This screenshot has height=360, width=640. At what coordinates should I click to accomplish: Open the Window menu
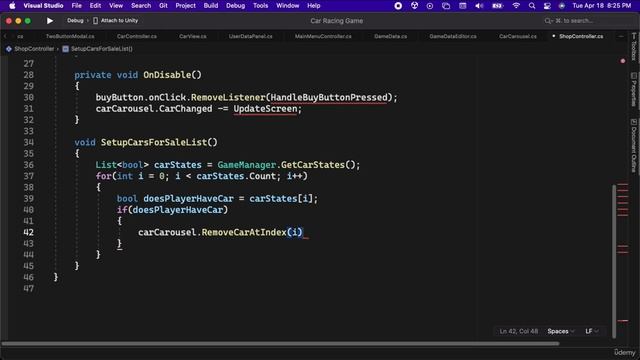(287, 6)
